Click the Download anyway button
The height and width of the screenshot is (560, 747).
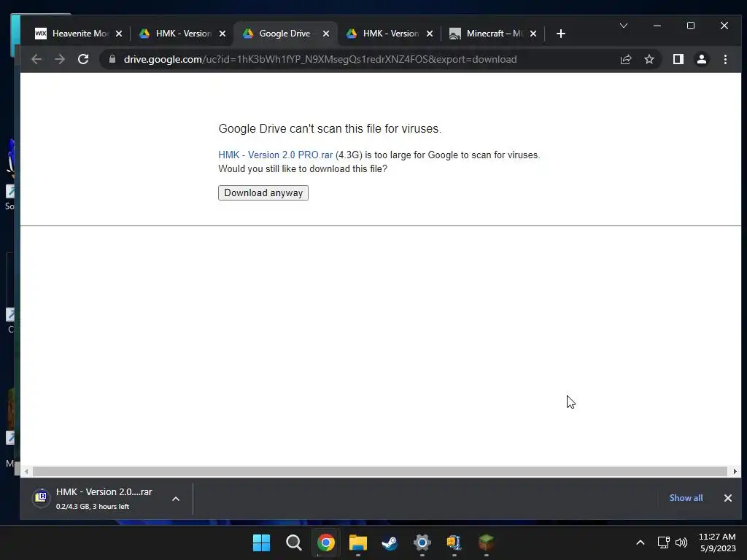coord(263,192)
